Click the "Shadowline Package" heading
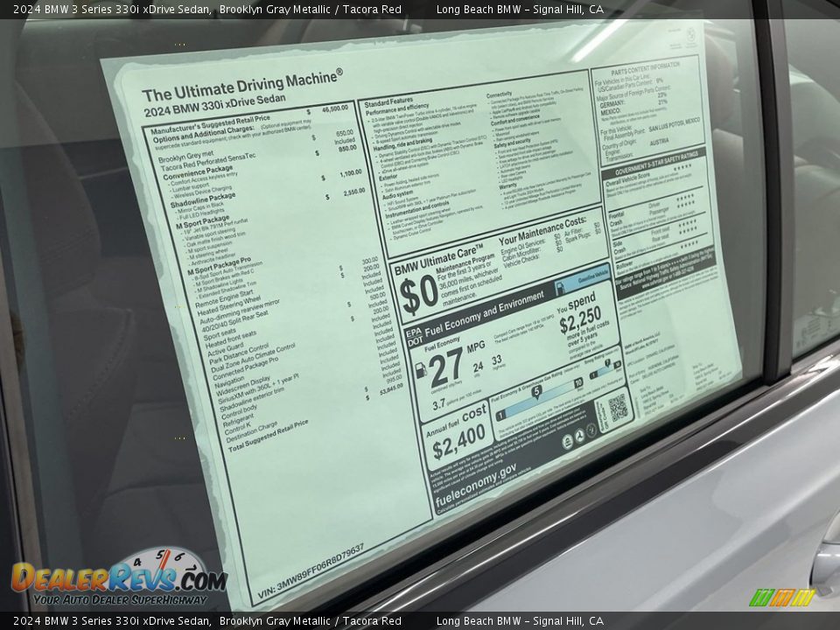 203,200
